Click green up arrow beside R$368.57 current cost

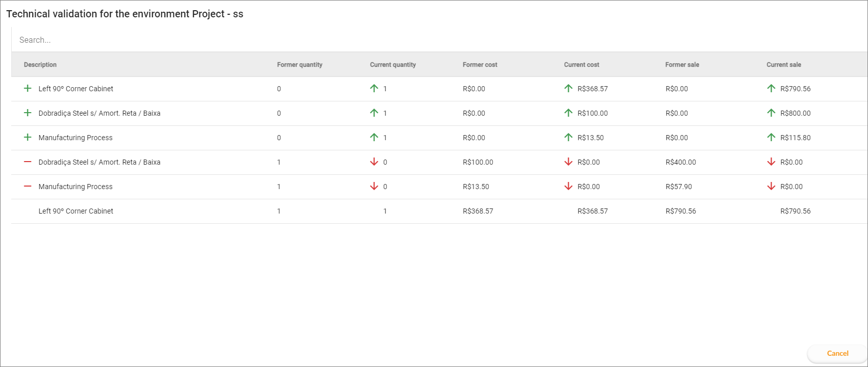(x=568, y=88)
